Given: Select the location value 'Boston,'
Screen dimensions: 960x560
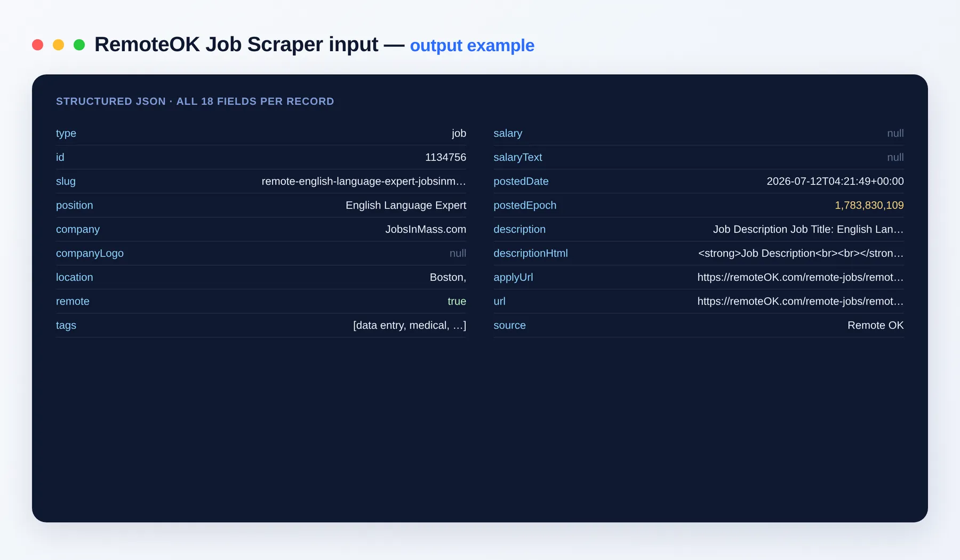Looking at the screenshot, I should (x=448, y=277).
